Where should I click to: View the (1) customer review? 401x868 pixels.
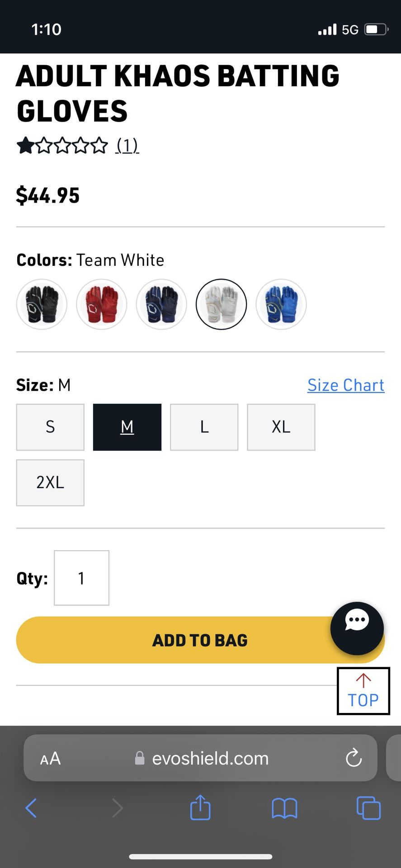(x=127, y=145)
